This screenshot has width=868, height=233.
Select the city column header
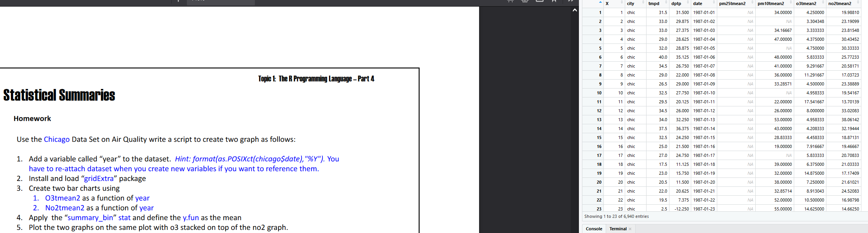(631, 3)
